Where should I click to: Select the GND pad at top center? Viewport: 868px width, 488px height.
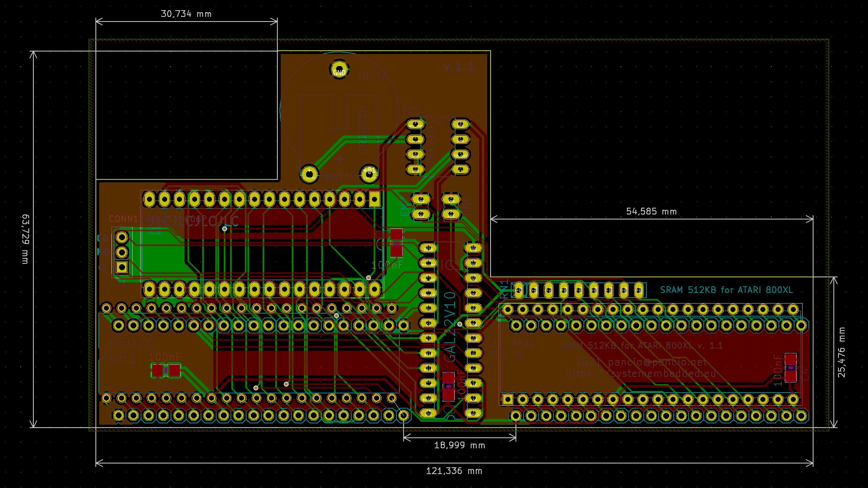339,69
